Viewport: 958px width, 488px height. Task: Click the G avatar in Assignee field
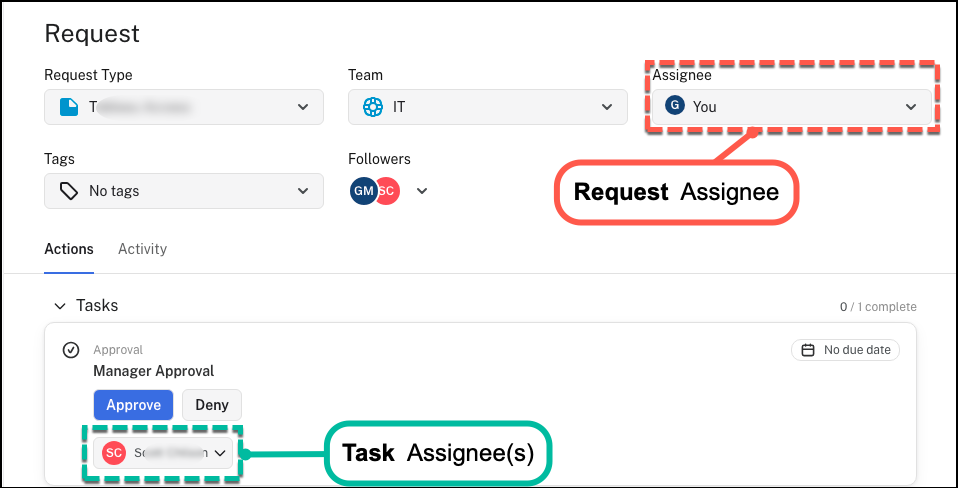coord(675,106)
